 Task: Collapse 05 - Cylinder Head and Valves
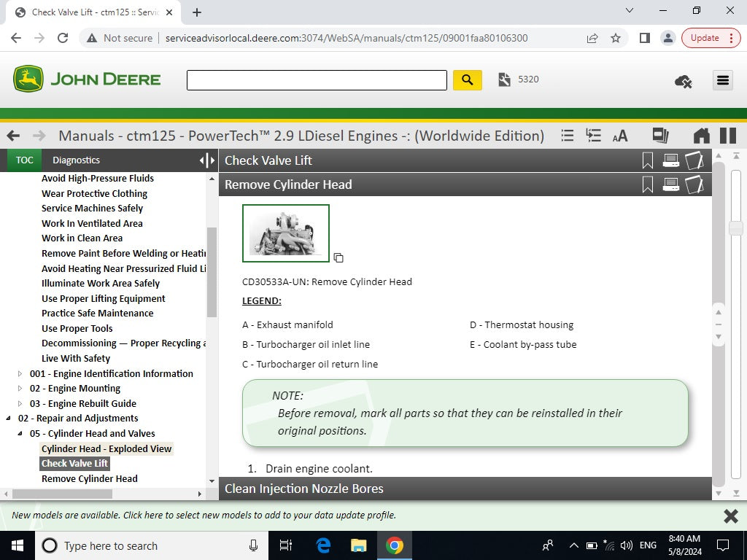point(20,434)
